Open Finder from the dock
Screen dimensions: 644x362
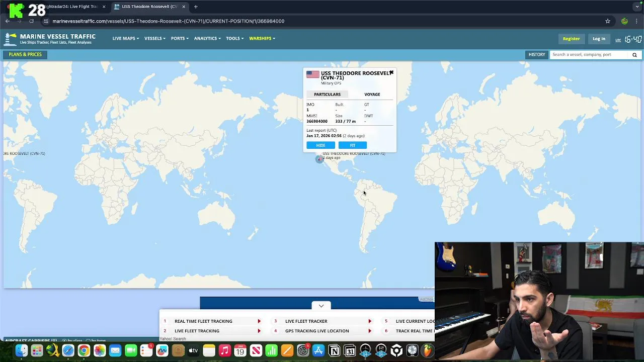coord(21,350)
